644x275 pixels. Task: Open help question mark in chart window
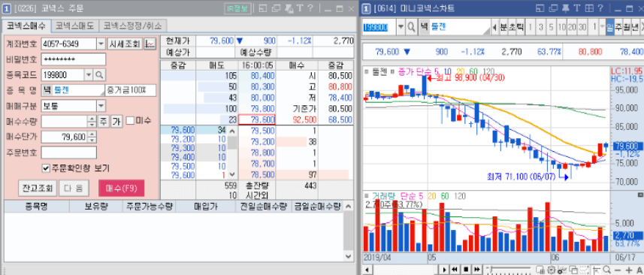600,8
